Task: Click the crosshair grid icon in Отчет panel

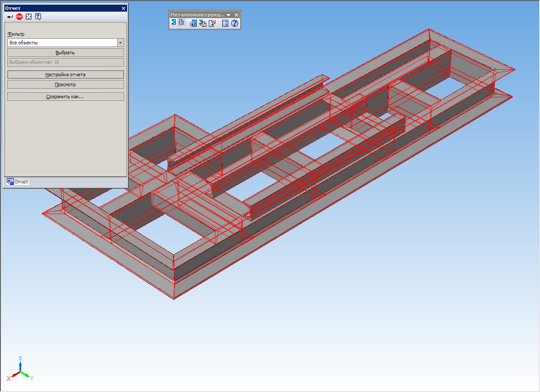Action: pyautogui.click(x=29, y=17)
